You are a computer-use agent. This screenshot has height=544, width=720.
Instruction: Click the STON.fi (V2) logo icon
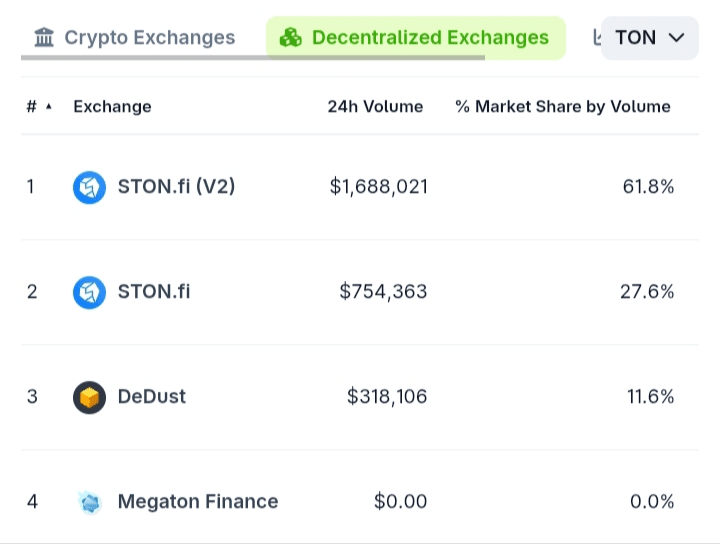89,187
